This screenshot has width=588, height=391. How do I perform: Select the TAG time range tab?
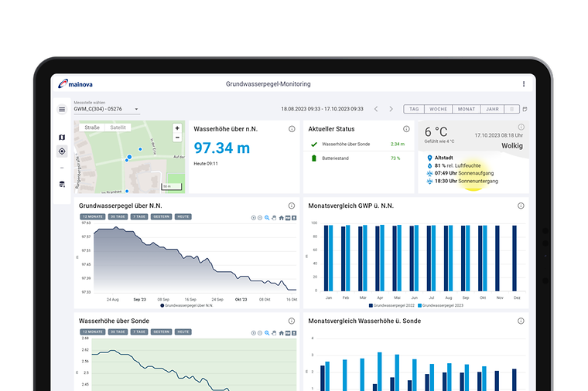click(414, 109)
